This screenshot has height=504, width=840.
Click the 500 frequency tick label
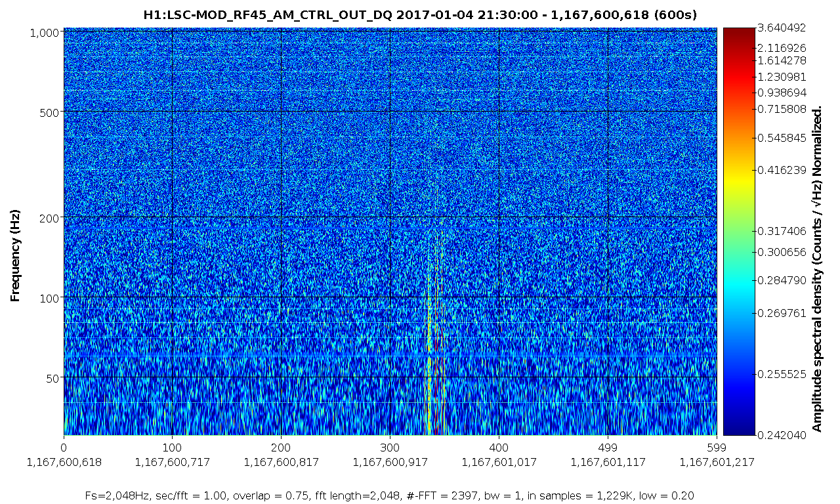[51, 112]
